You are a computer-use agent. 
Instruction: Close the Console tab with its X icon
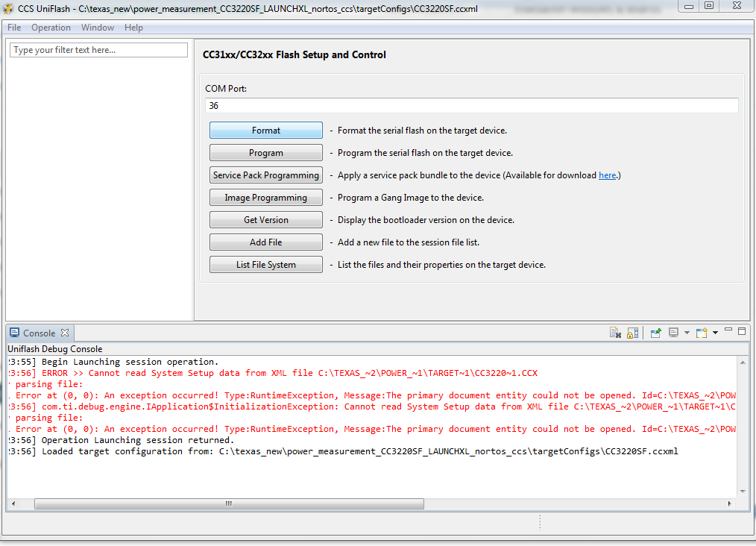point(65,333)
